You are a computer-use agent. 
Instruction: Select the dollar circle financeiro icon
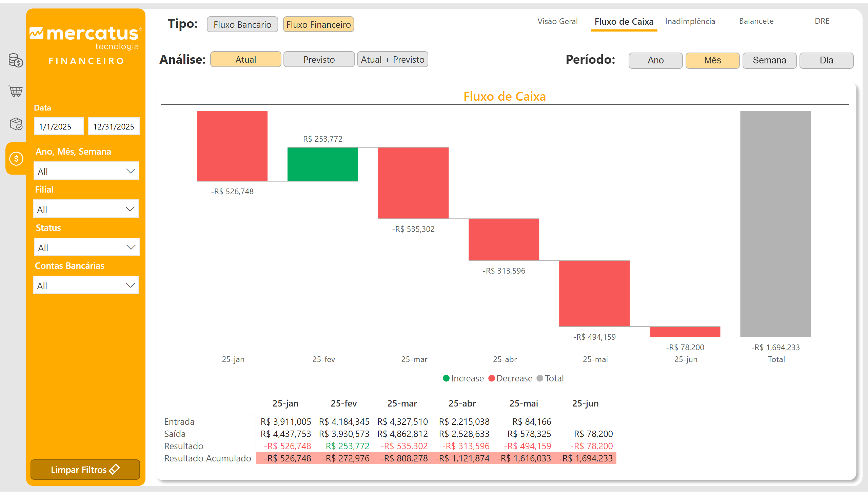pyautogui.click(x=16, y=159)
